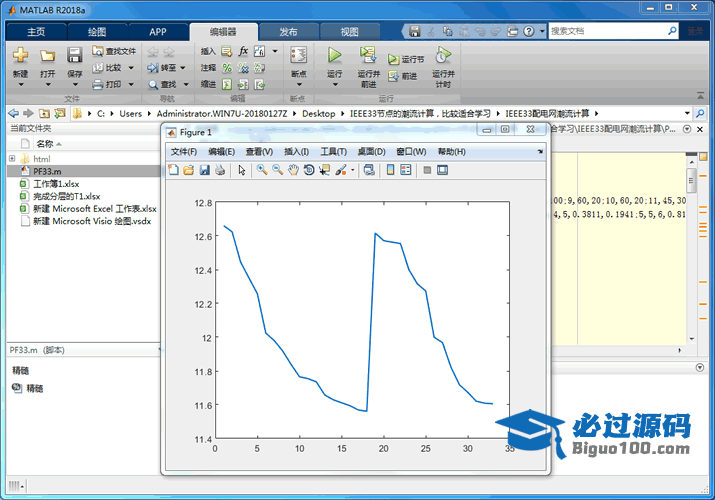Image resolution: width=715 pixels, height=500 pixels.
Task: Click the back arrow in the folder toolbar
Action: [x=14, y=113]
